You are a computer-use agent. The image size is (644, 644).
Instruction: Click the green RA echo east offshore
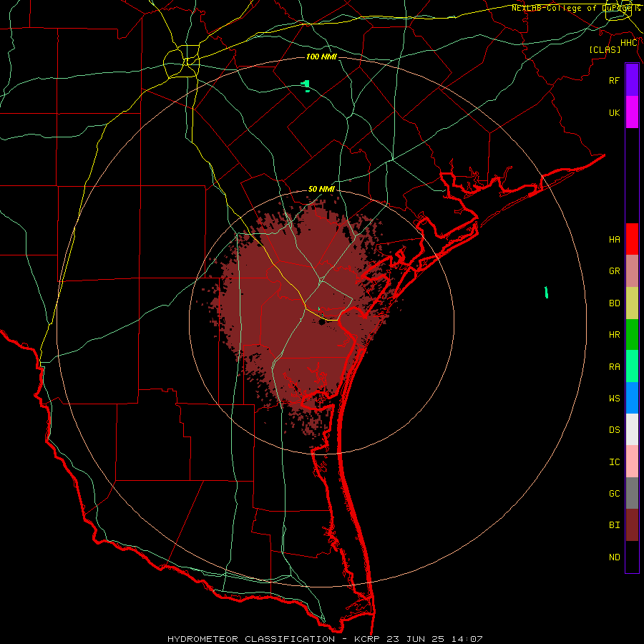(546, 293)
